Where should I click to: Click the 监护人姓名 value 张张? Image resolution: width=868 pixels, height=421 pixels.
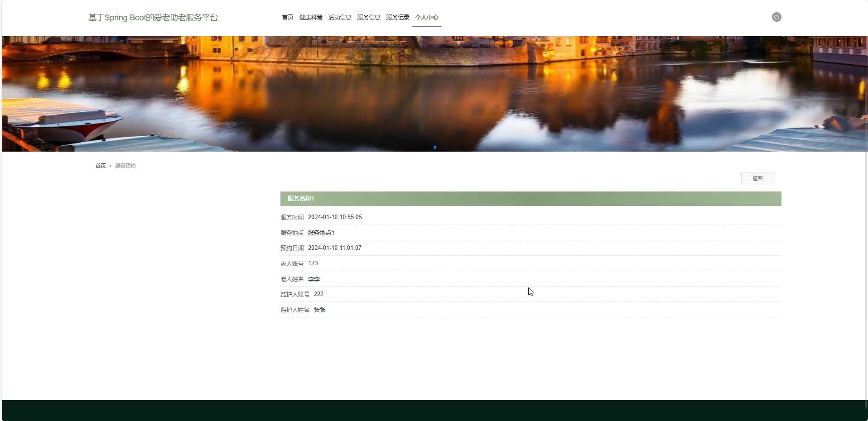319,310
